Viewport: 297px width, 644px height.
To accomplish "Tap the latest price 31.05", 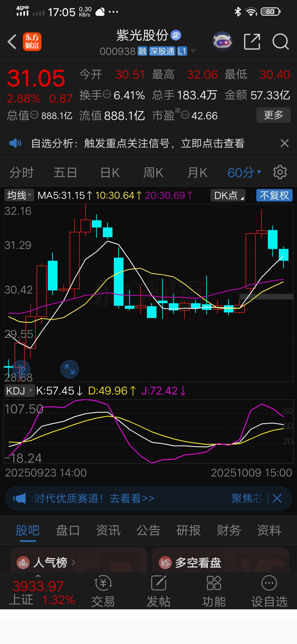I will [x=36, y=78].
